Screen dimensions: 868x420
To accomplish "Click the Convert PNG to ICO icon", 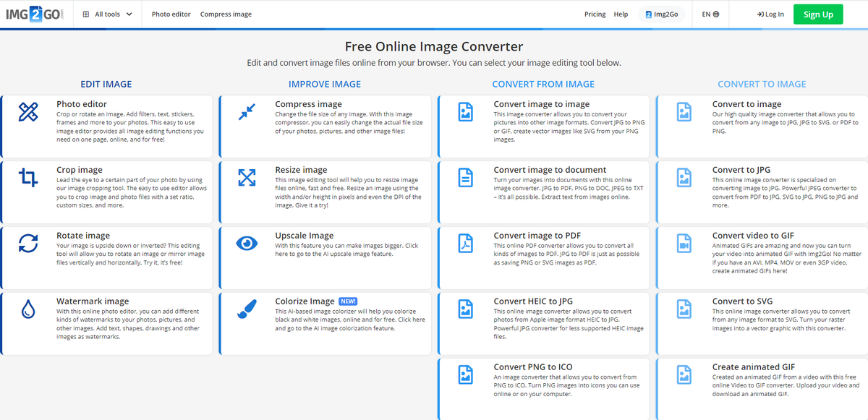I will (x=465, y=375).
